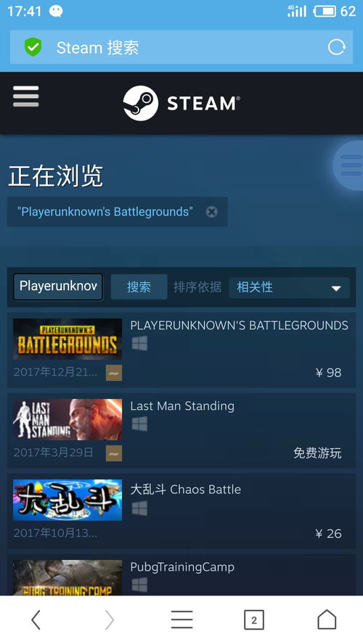The width and height of the screenshot is (363, 644).
Task: Expand the 相关性 sort dropdown
Action: (289, 287)
